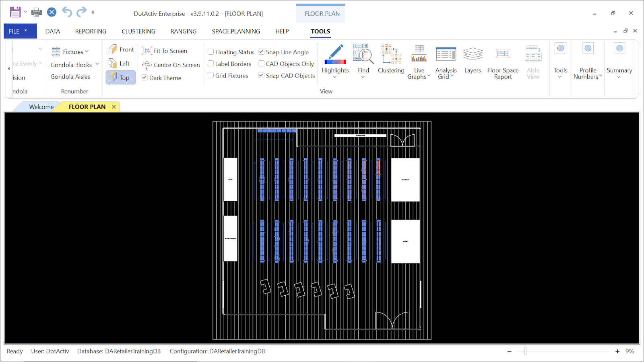This screenshot has height=362, width=644.
Task: Switch to the SPACE PLANNING ribbon tab
Action: point(236,31)
